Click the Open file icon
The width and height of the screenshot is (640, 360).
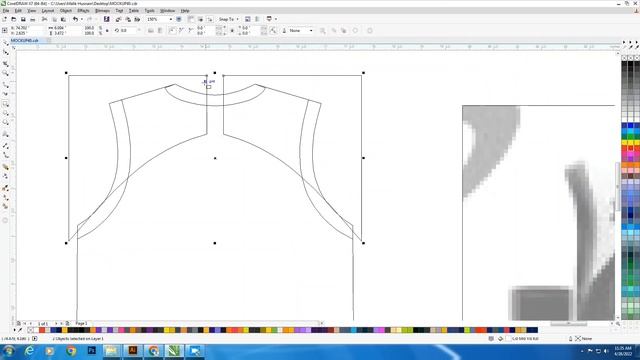coord(13,19)
